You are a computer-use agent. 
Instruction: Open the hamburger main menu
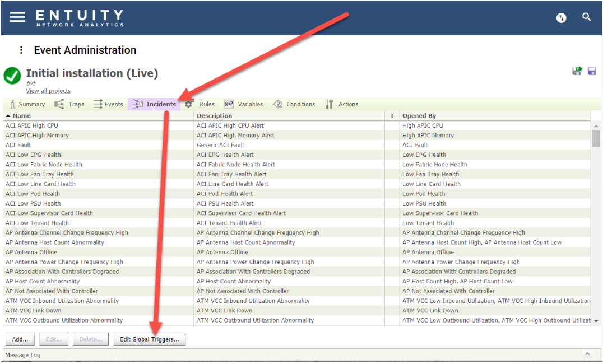[17, 17]
